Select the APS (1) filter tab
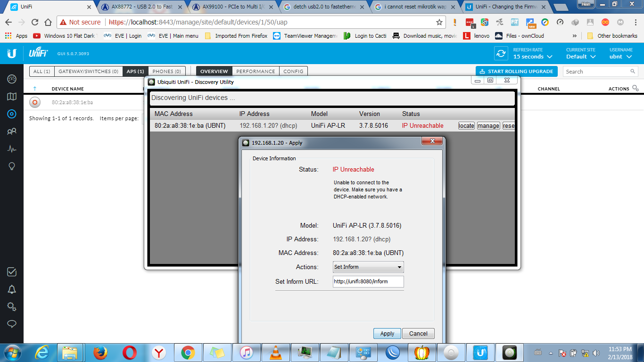 tap(135, 71)
